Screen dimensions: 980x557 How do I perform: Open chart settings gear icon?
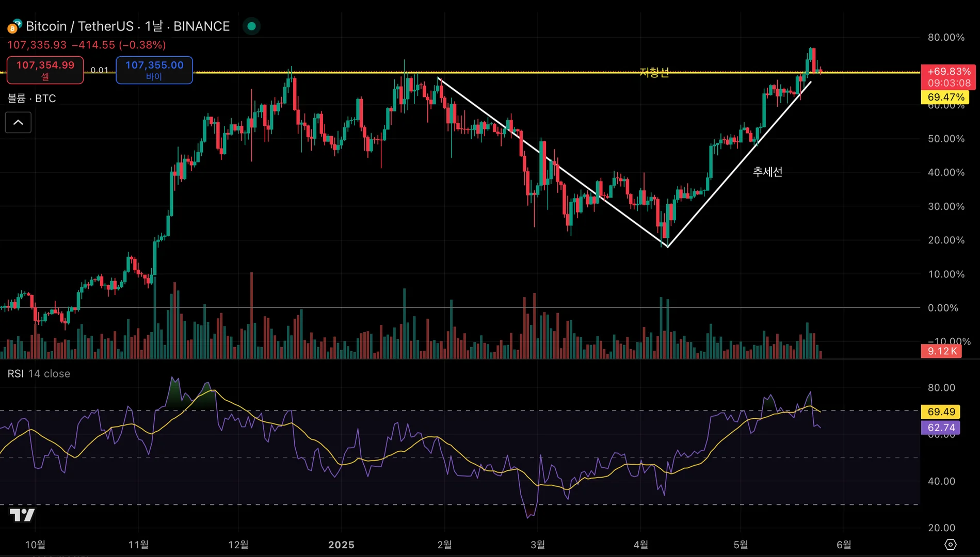point(950,545)
